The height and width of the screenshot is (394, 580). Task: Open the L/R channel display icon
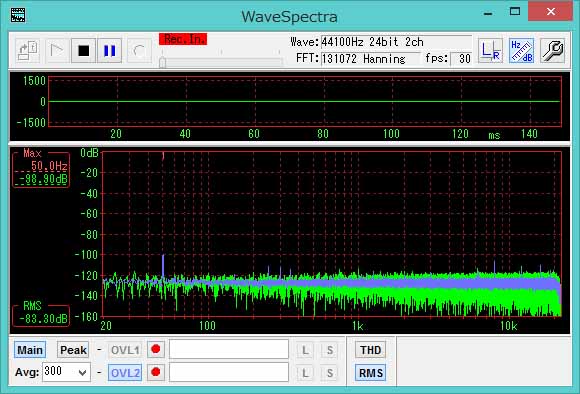(x=490, y=51)
